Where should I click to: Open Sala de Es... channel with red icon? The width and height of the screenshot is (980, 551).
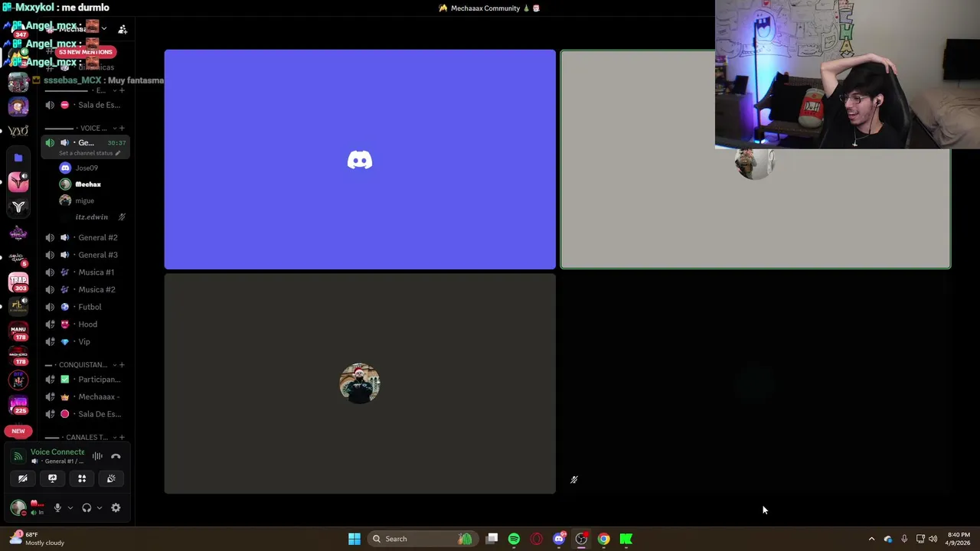tap(85, 105)
